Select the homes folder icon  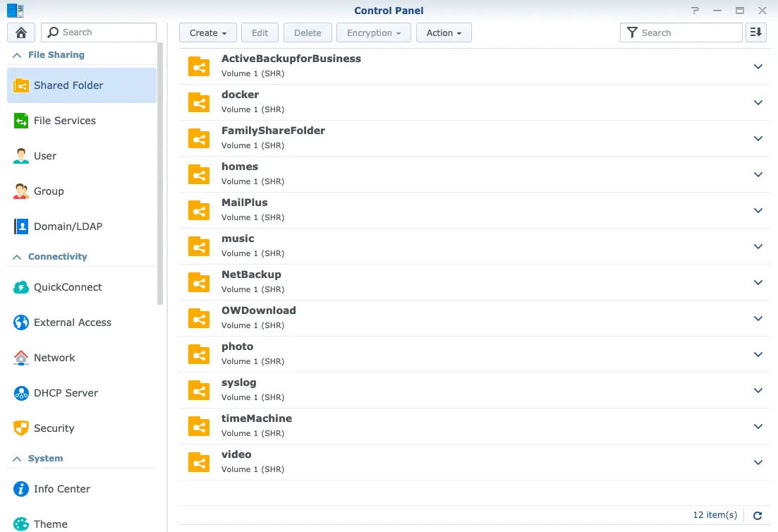(x=199, y=175)
